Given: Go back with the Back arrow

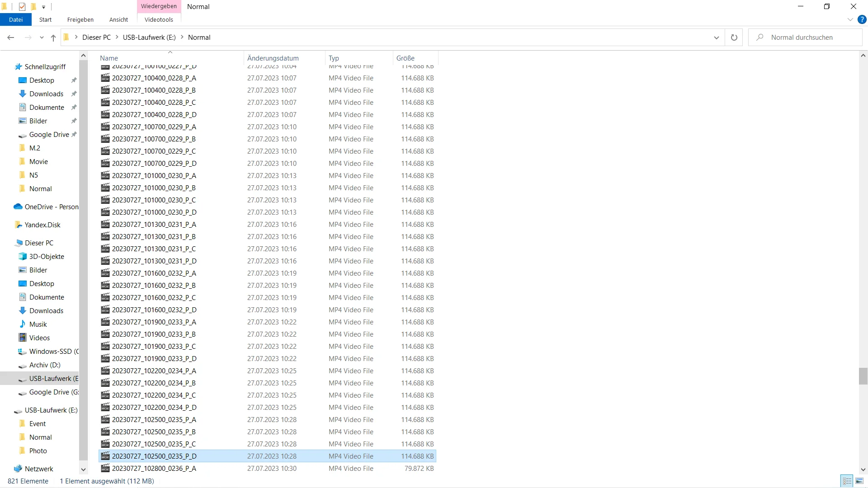Looking at the screenshot, I should 11,38.
